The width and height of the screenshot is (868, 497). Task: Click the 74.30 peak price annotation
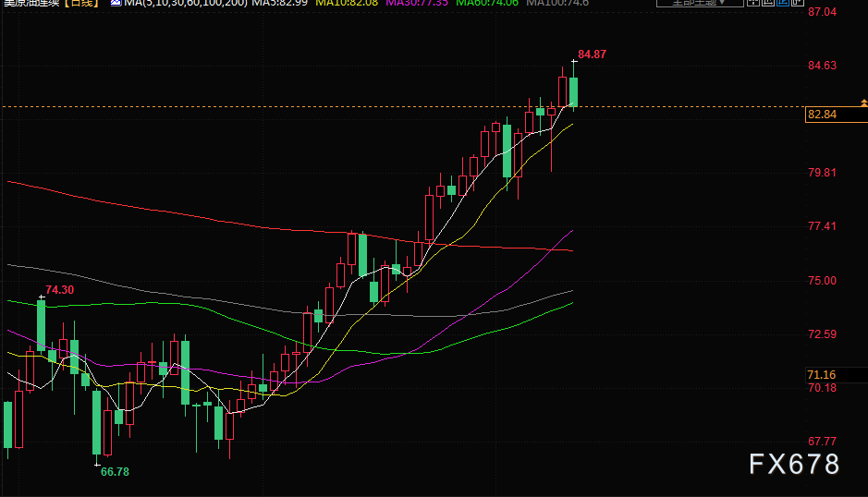[59, 290]
